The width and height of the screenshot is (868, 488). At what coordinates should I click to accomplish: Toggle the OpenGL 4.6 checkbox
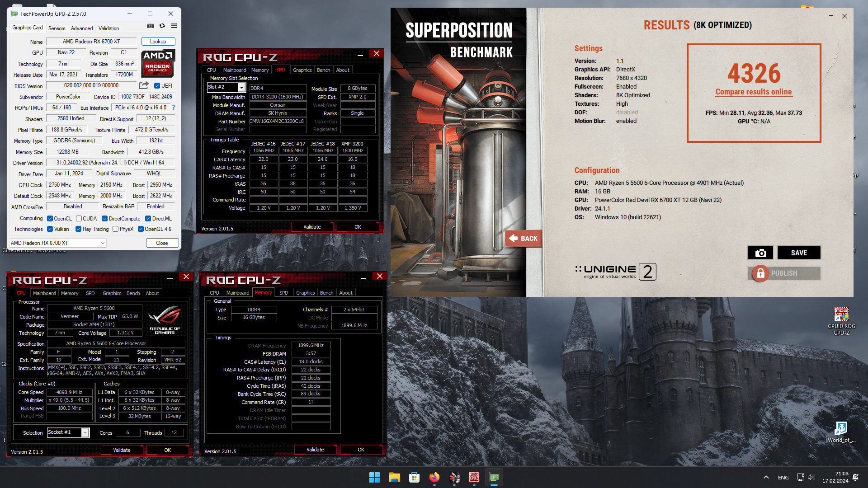pos(141,229)
